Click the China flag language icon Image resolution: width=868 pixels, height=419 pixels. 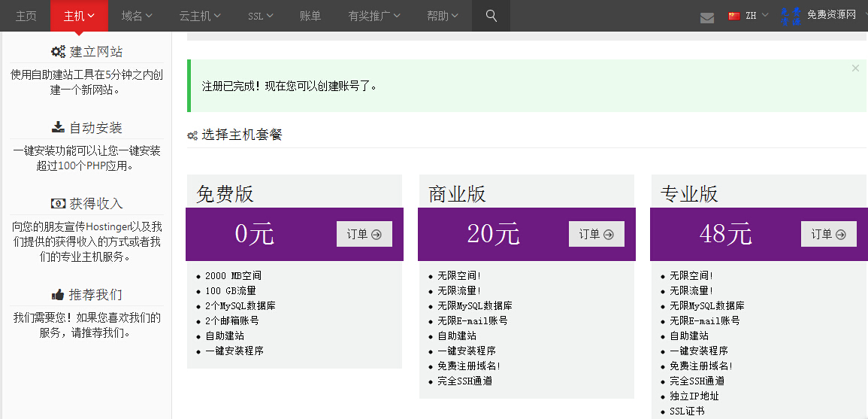coord(734,16)
